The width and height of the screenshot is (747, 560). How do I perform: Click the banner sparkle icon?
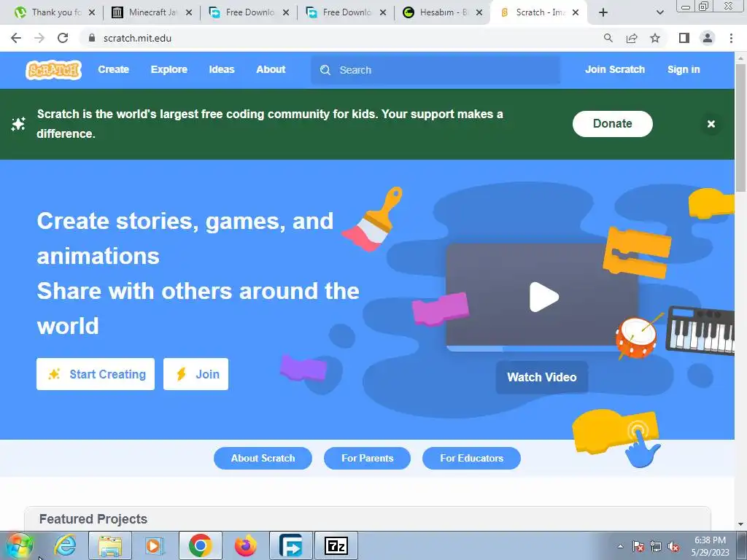[x=18, y=124]
